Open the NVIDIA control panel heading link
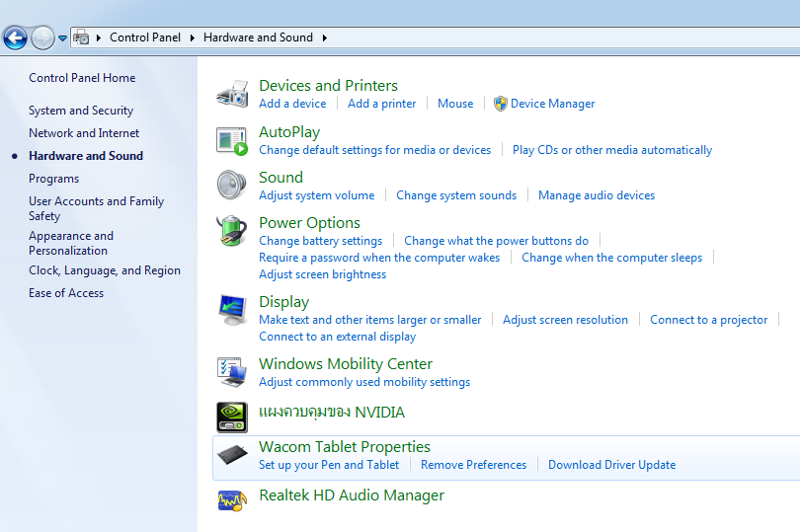The width and height of the screenshot is (800, 532). click(332, 413)
